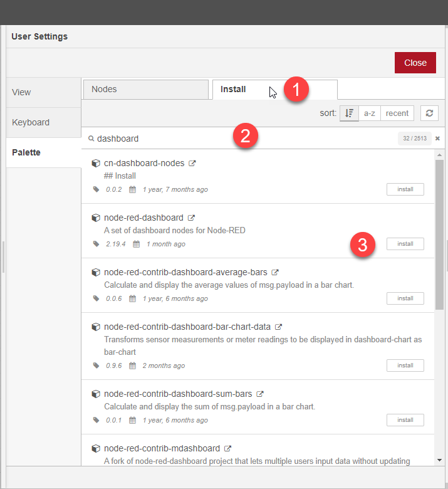Switch to the Nodes tab
Screen dimensions: 448x489
point(146,90)
